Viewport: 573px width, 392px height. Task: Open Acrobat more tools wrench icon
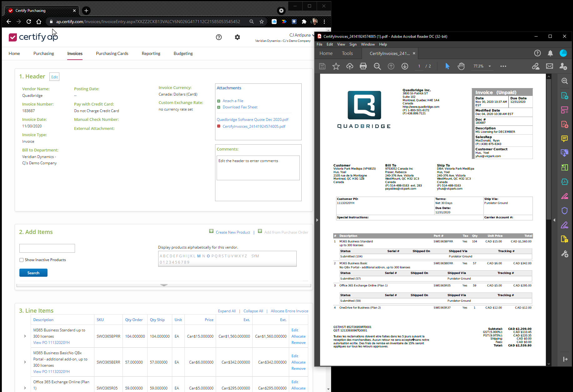coord(565,254)
